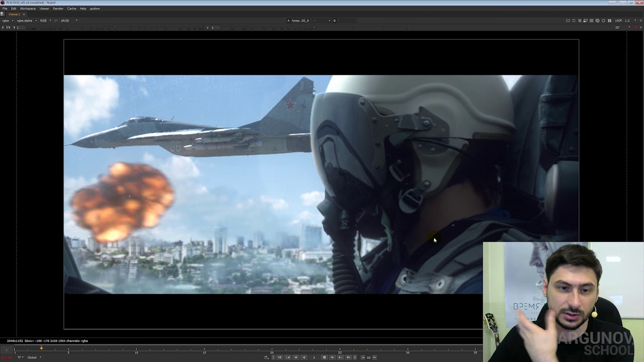Open the Viewer menu
The width and height of the screenshot is (644, 362).
click(x=44, y=9)
